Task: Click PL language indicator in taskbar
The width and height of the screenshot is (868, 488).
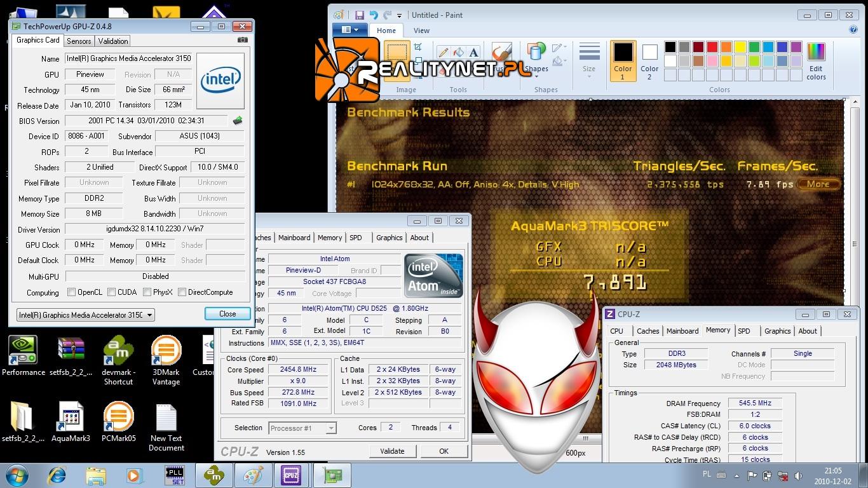Action: tap(707, 474)
